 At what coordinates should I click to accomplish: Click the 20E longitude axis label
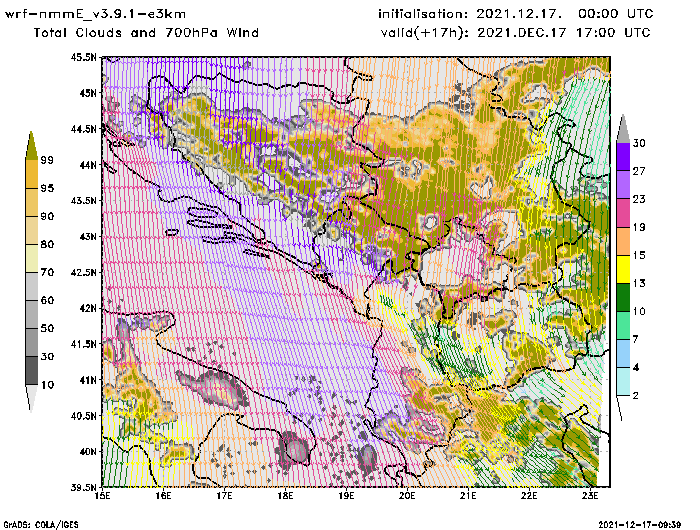407,496
